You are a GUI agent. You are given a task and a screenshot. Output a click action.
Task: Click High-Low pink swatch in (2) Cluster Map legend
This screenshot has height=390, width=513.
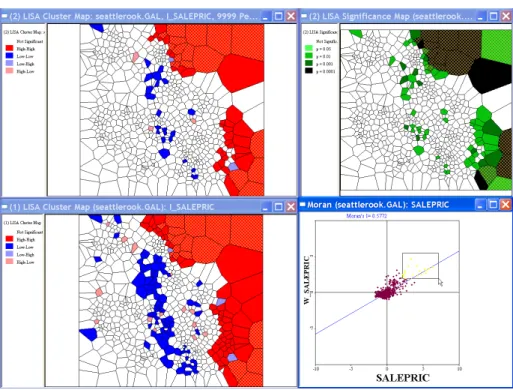pyautogui.click(x=9, y=71)
